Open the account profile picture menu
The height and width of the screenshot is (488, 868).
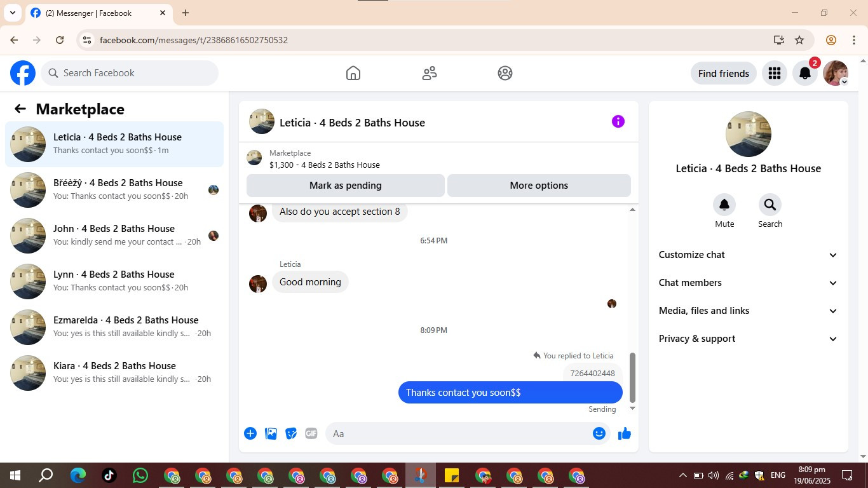tap(836, 73)
